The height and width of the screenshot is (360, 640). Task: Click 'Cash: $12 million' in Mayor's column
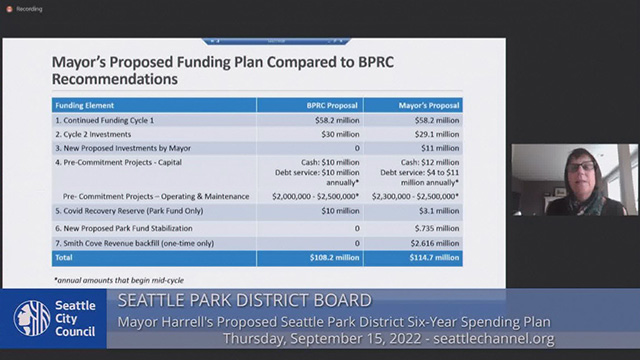point(430,162)
